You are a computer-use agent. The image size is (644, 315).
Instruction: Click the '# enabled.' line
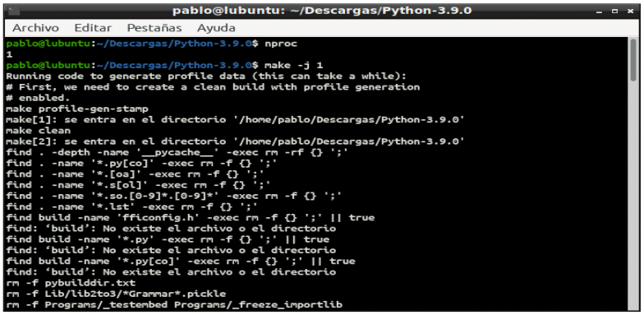39,98
